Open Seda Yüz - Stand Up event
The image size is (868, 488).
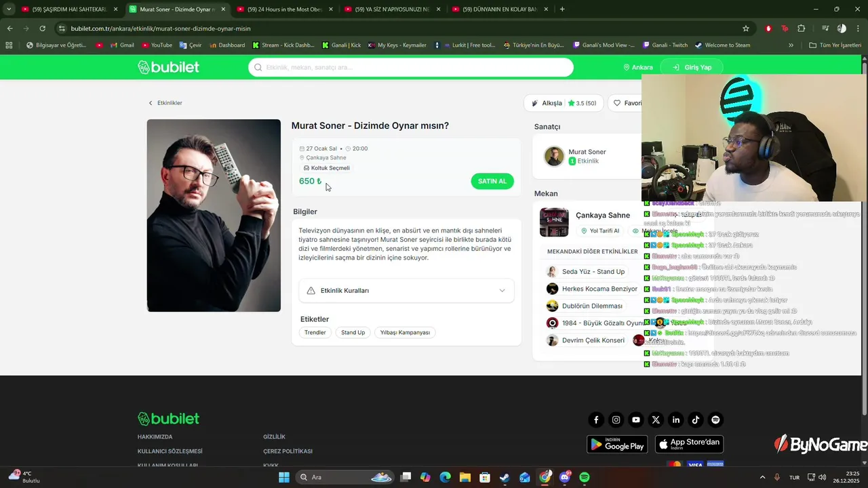tap(586, 271)
